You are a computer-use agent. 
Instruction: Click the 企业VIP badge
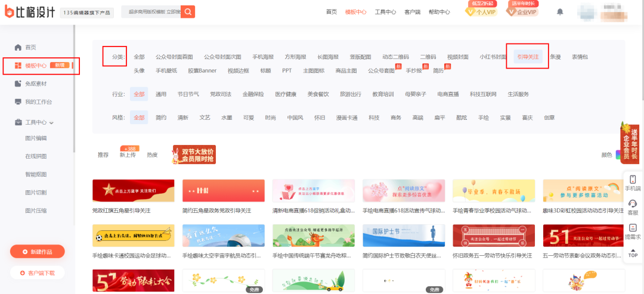pos(522,12)
